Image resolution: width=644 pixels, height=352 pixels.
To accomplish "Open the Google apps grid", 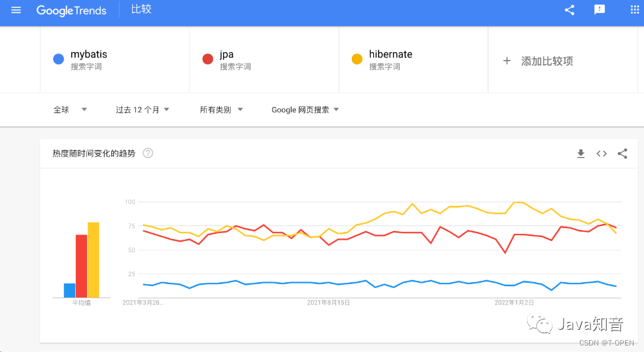I will (635, 10).
